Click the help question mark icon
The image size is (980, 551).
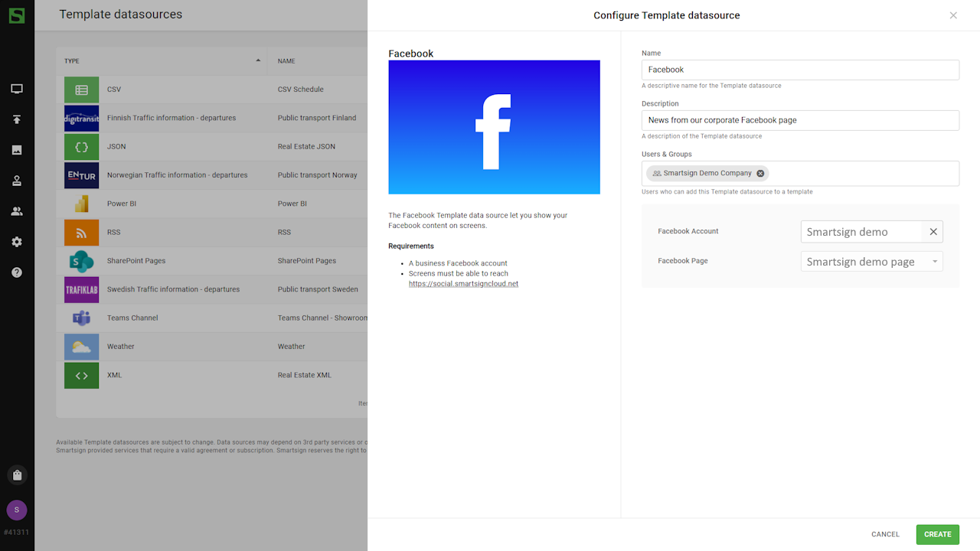[x=17, y=272]
